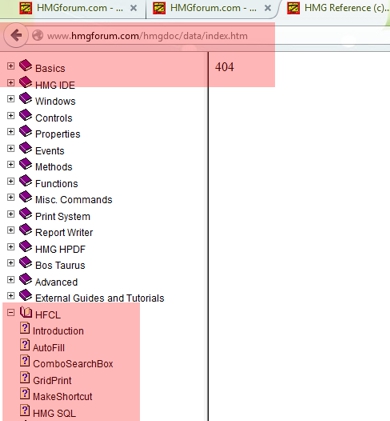The image size is (390, 421).
Task: Click the HMG HPDF tree label
Action: pyautogui.click(x=60, y=249)
